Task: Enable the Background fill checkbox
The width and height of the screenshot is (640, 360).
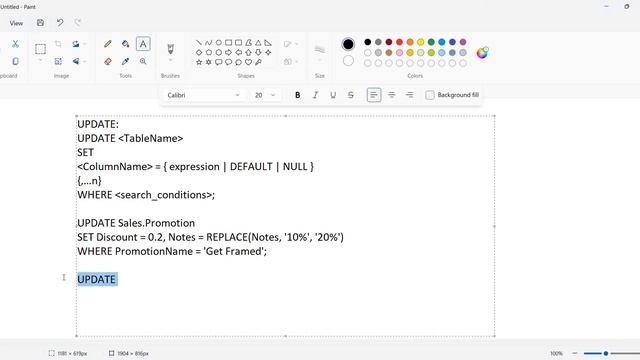Action: point(430,95)
